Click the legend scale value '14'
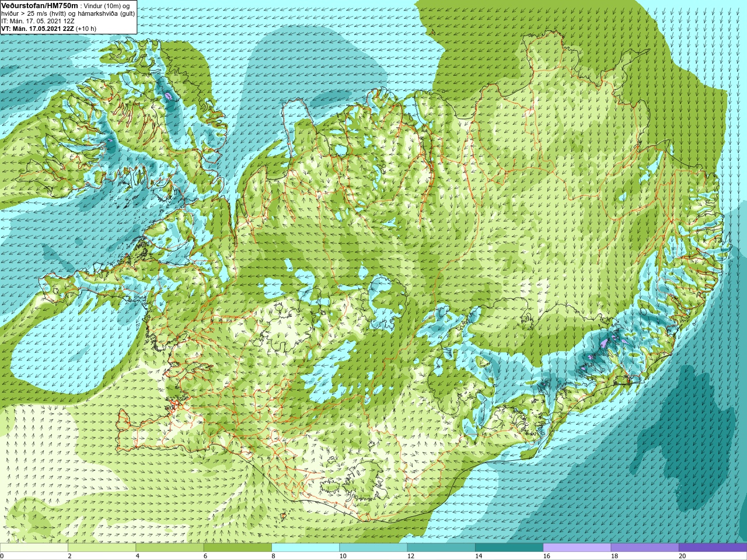Screen dimensions: 747x560 479,556
